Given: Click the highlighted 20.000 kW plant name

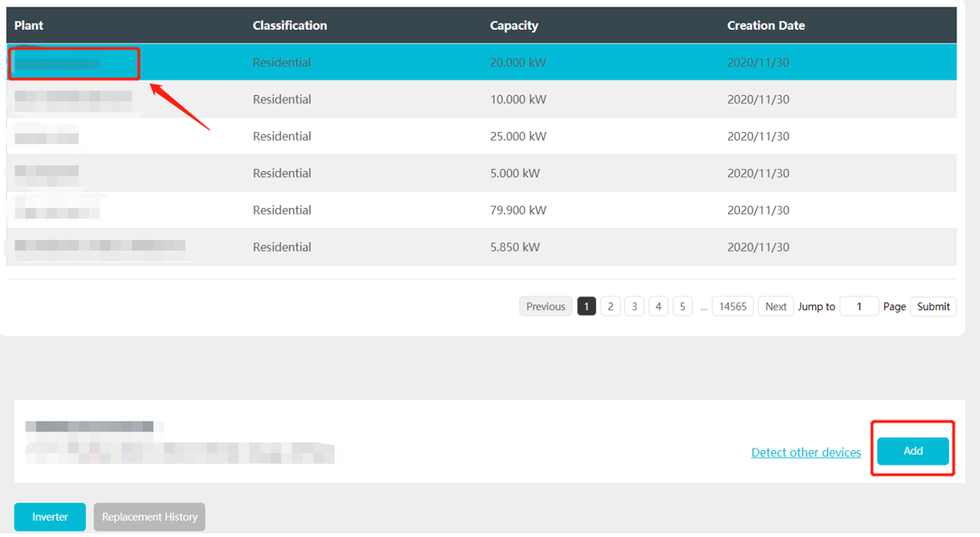Looking at the screenshot, I should pyautogui.click(x=59, y=63).
